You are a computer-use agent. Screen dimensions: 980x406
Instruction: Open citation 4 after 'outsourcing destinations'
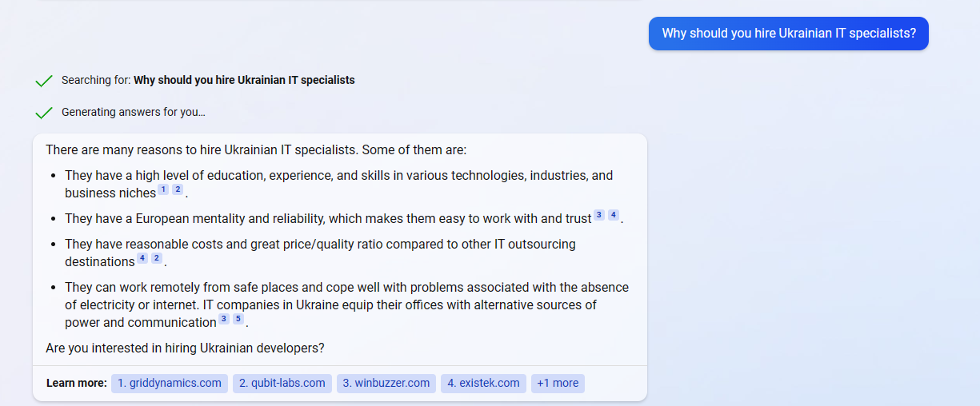pyautogui.click(x=142, y=258)
